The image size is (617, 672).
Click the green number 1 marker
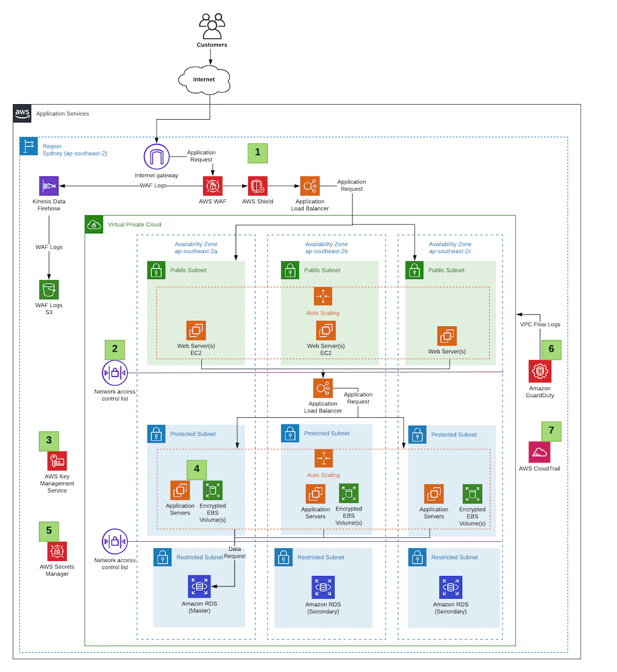(x=258, y=153)
